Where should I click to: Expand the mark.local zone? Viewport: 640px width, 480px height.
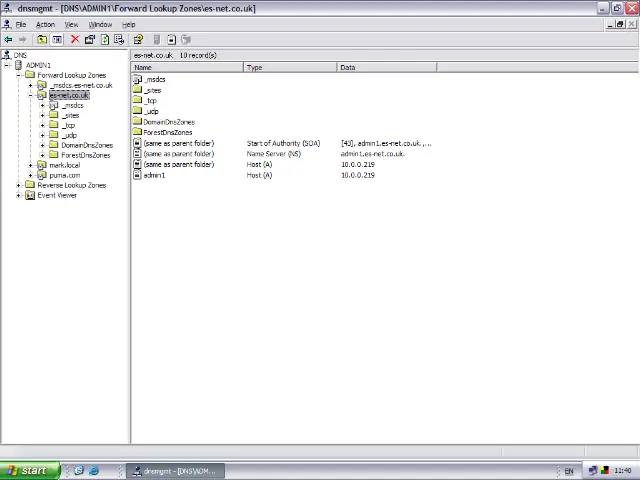click(30, 165)
